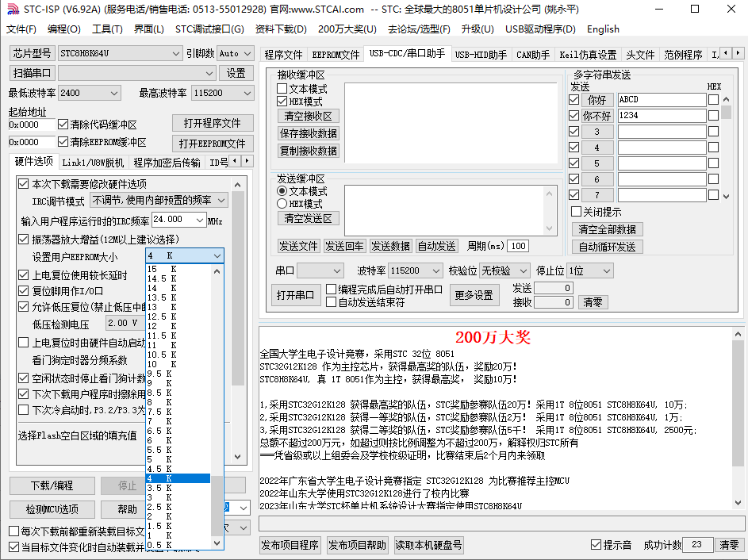Viewport: 748px width, 560px height.
Task: Click the 打开串口 button
Action: click(295, 295)
